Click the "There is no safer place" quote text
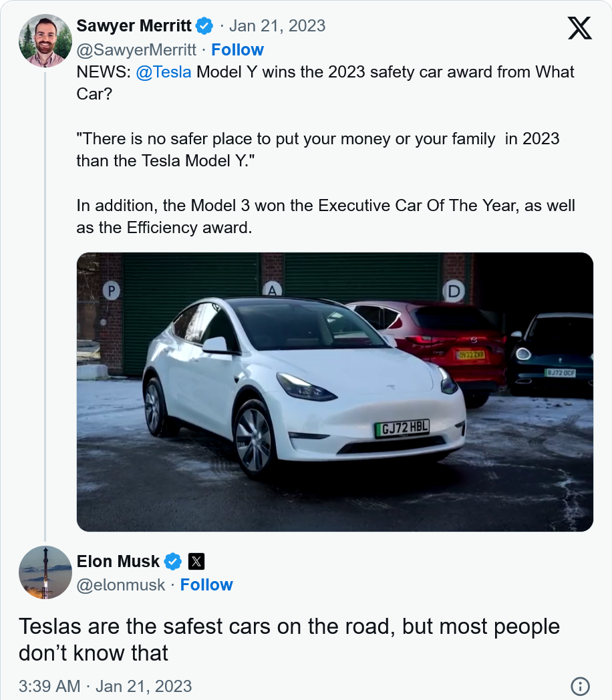This screenshot has width=612, height=700. (317, 150)
